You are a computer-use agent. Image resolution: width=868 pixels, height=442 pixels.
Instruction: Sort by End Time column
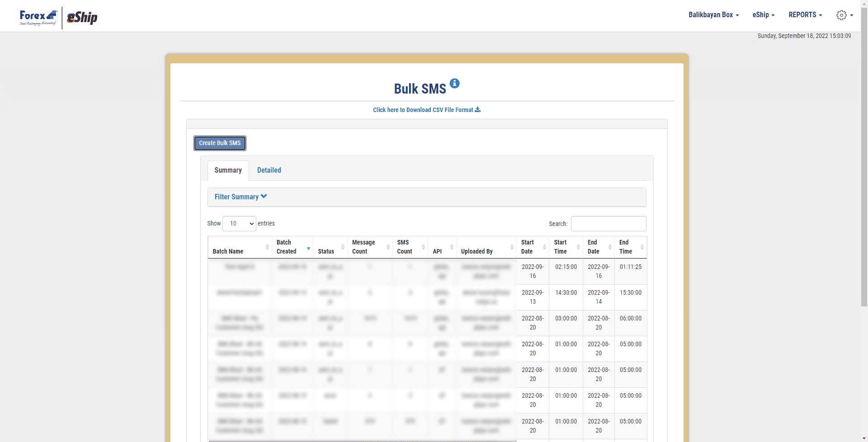coord(631,247)
